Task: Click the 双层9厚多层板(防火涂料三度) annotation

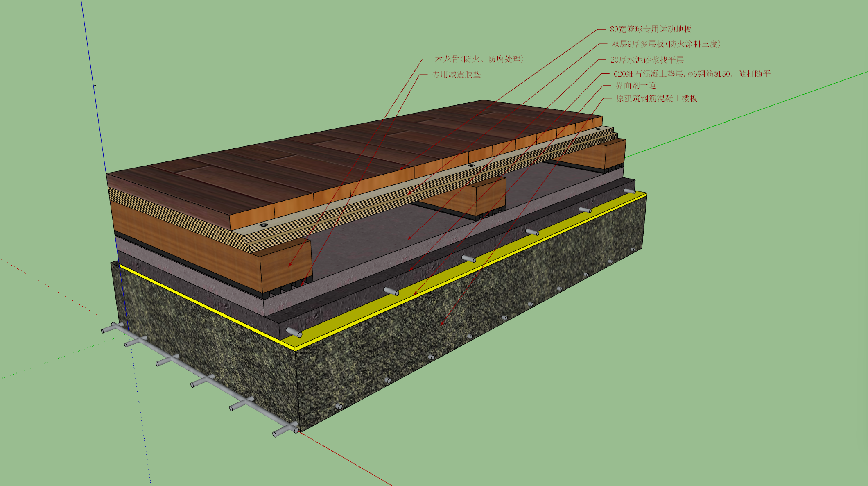Action: (x=666, y=44)
